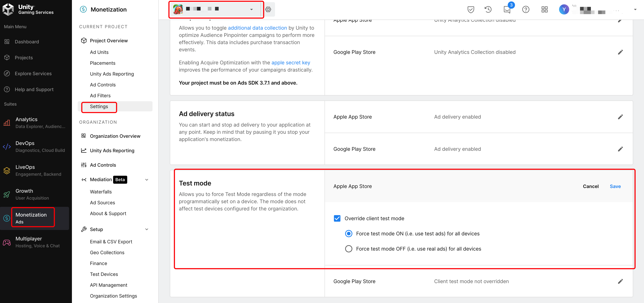
Task: Open project settings gear icon
Action: pyautogui.click(x=268, y=10)
